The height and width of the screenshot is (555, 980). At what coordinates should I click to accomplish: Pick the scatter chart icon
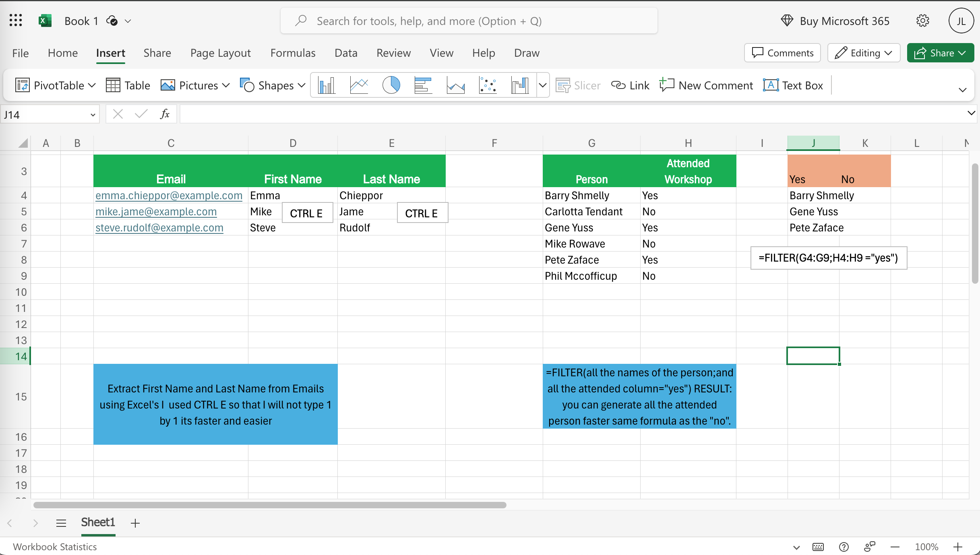488,86
